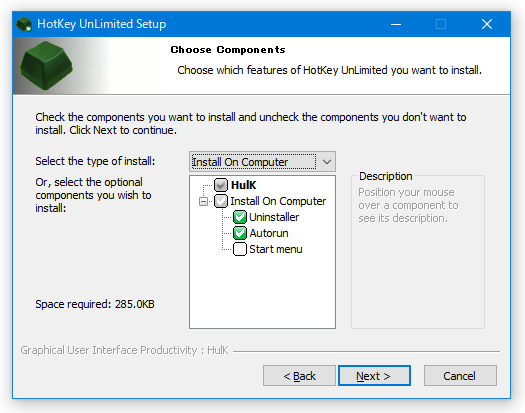Click the Choose Components heading
Viewport: 525px width, 413px height.
(228, 50)
